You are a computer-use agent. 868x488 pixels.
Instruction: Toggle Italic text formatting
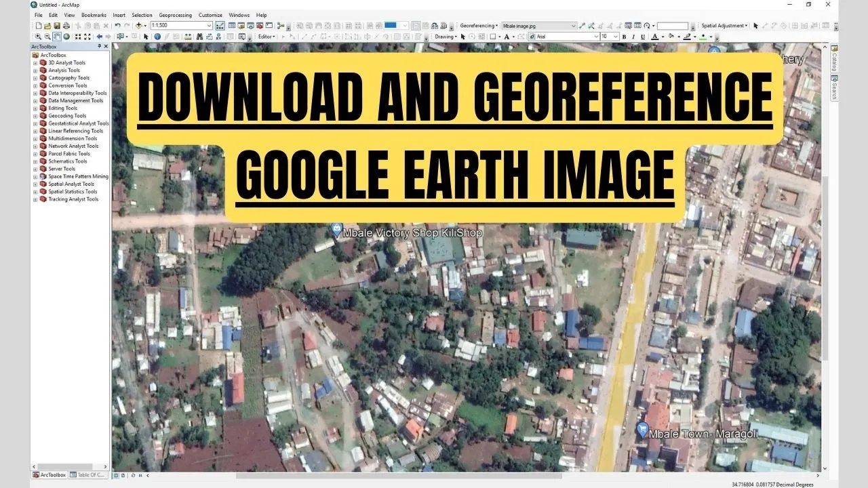633,36
